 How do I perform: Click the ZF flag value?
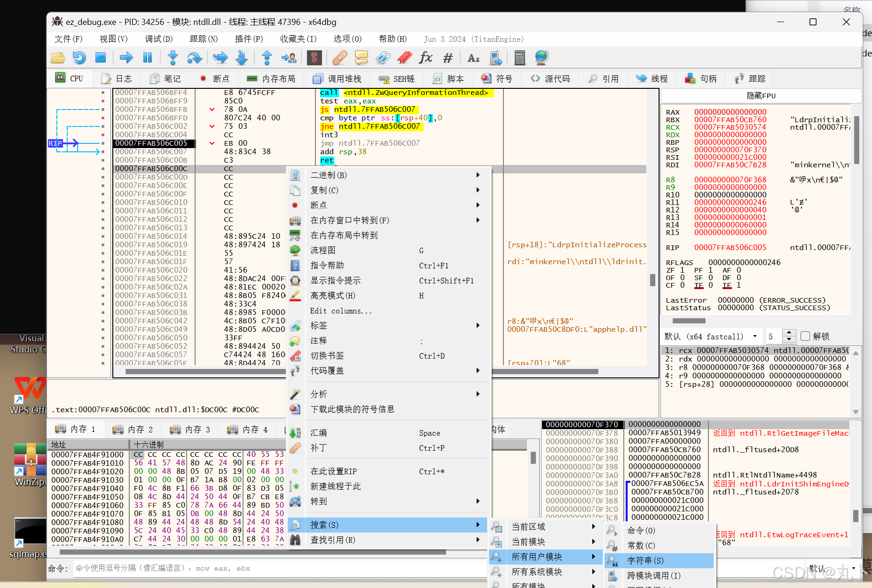682,270
